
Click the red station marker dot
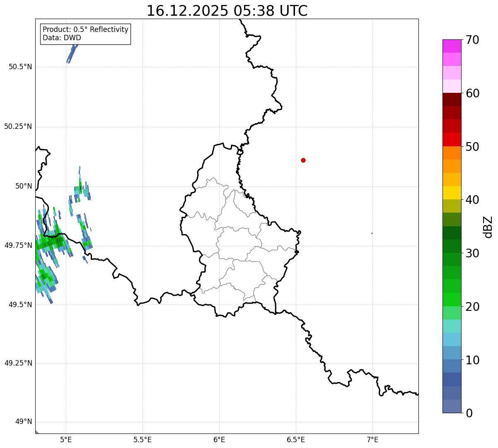pos(303,160)
